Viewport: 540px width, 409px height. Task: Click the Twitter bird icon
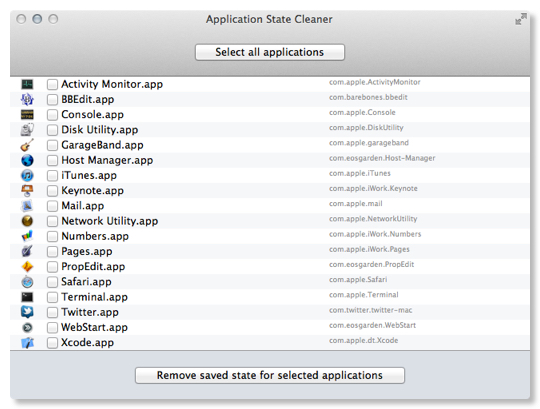tap(27, 312)
